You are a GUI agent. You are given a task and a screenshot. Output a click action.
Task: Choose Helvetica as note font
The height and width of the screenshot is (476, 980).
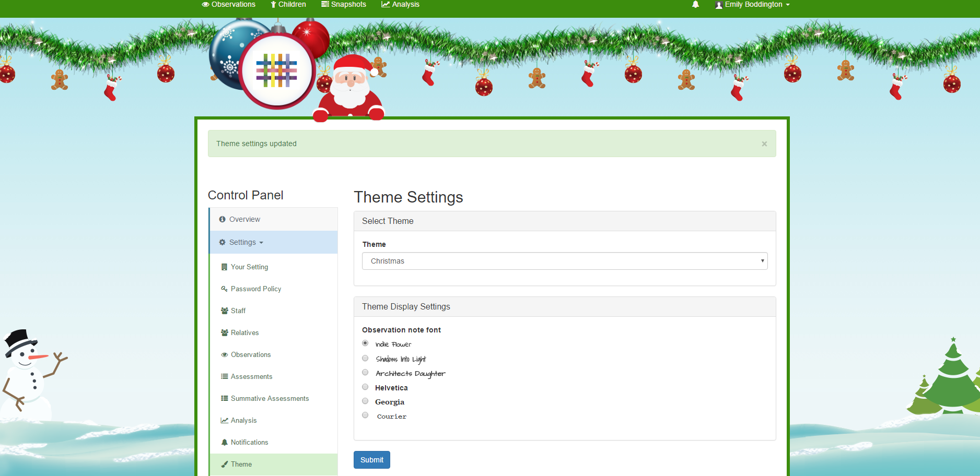coord(365,387)
